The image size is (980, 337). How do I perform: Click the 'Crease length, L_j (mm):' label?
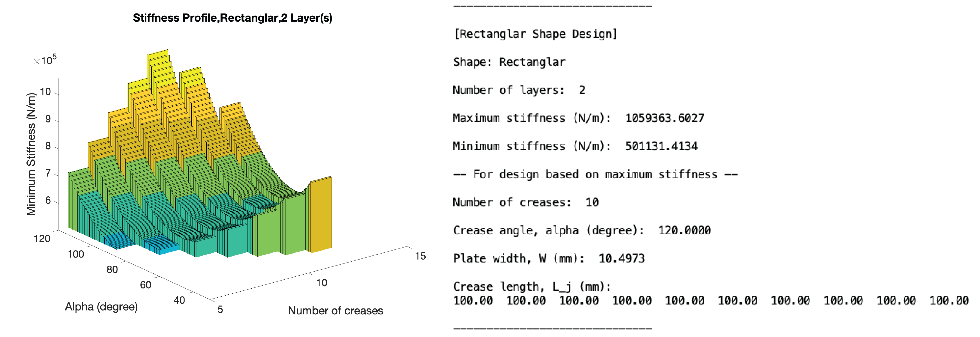coord(532,286)
